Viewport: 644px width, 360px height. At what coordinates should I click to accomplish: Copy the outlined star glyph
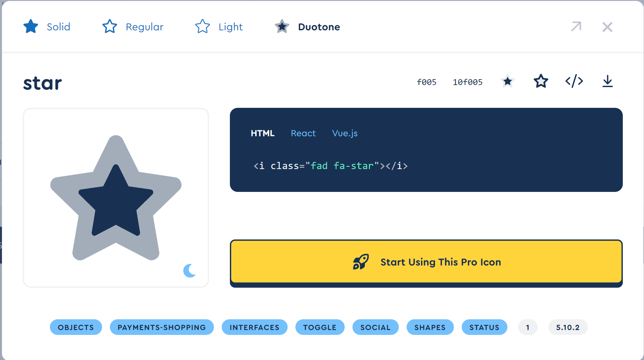pos(541,81)
